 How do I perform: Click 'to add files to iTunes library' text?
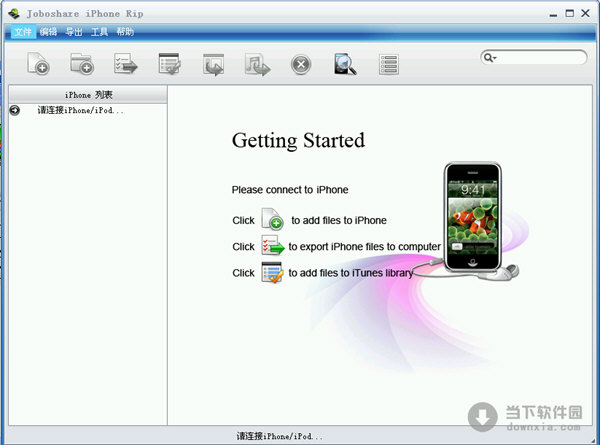tap(351, 273)
